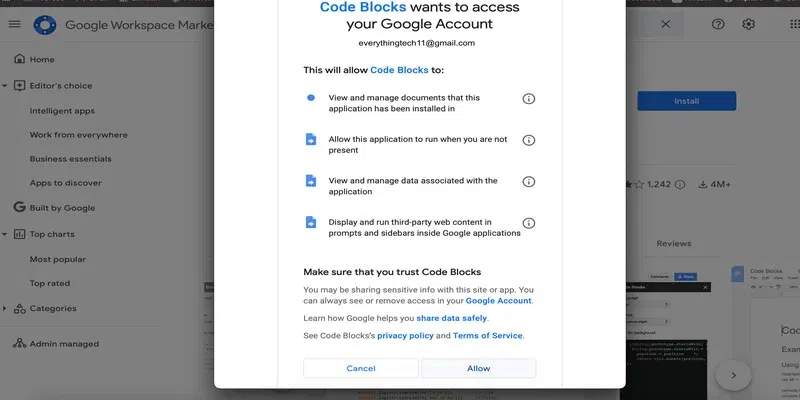Open the Settings gear icon
Viewport: 800px width, 400px height.
(x=748, y=24)
